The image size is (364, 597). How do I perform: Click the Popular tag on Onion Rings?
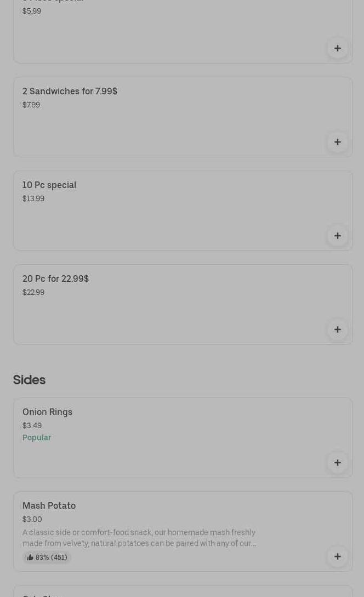coord(37,437)
